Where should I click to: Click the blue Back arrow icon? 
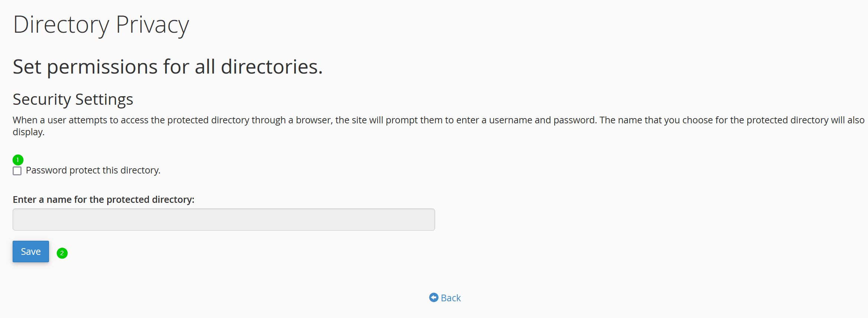434,298
